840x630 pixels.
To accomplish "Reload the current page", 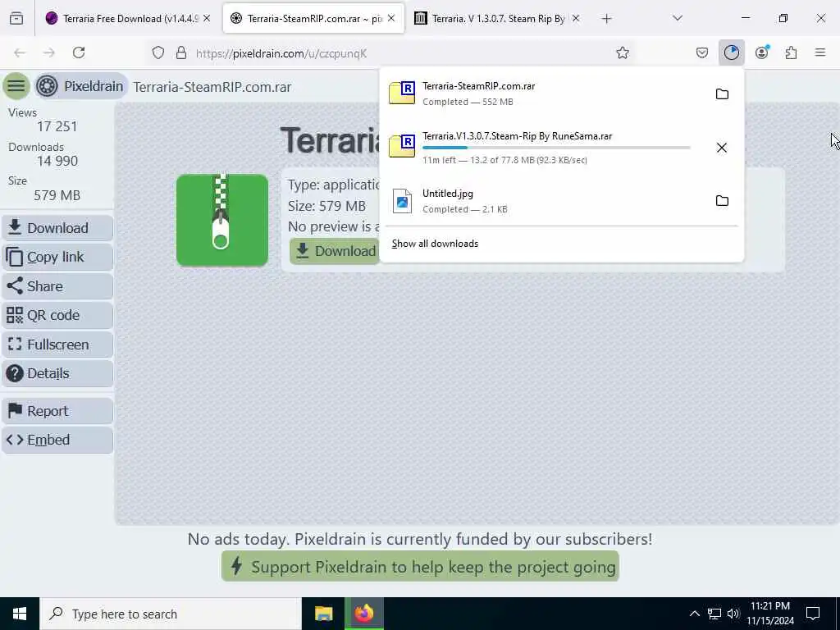I will click(x=79, y=52).
